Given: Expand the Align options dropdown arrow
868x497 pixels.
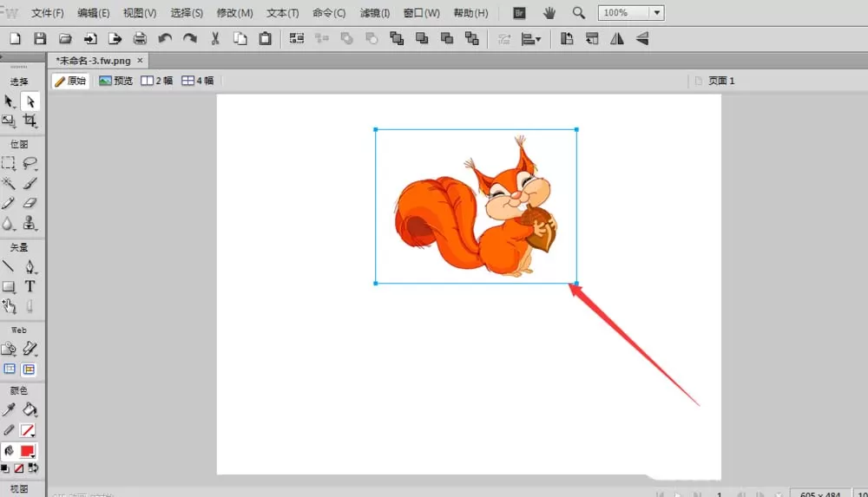Looking at the screenshot, I should click(538, 39).
